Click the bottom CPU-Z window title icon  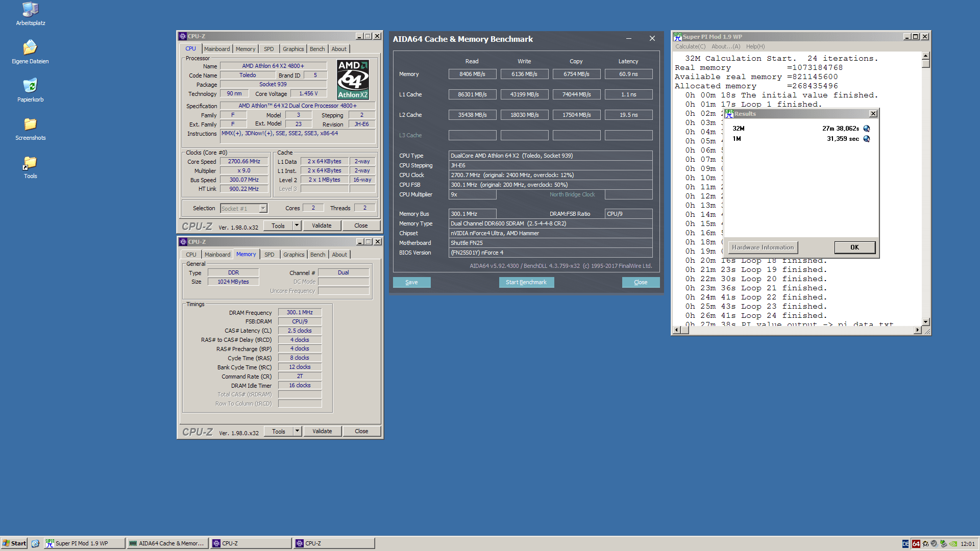coord(183,242)
